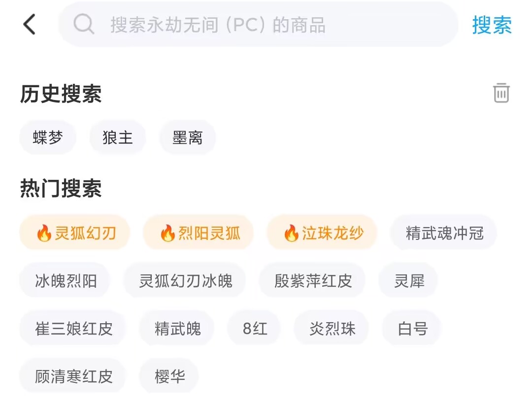Tap the 炎烈珠 tag
Image resolution: width=532 pixels, height=404 pixels.
tap(332, 329)
